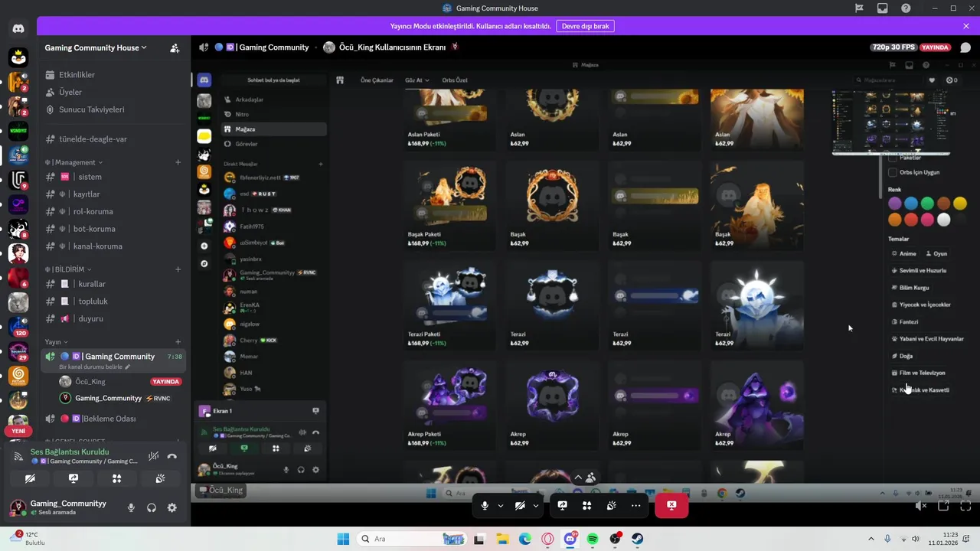
Task: Click the 720p 30 FPS quality badge
Action: [x=893, y=47]
